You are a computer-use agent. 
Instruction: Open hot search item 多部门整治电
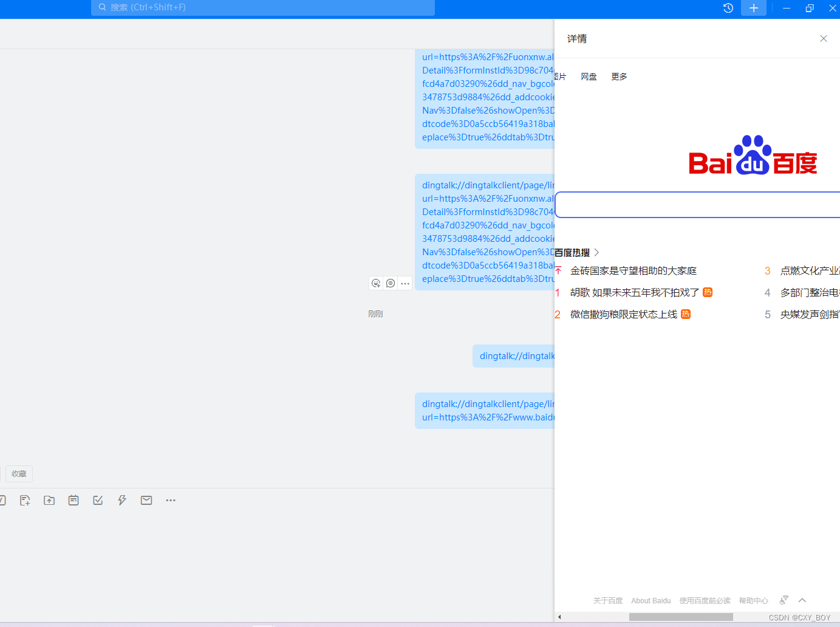810,292
